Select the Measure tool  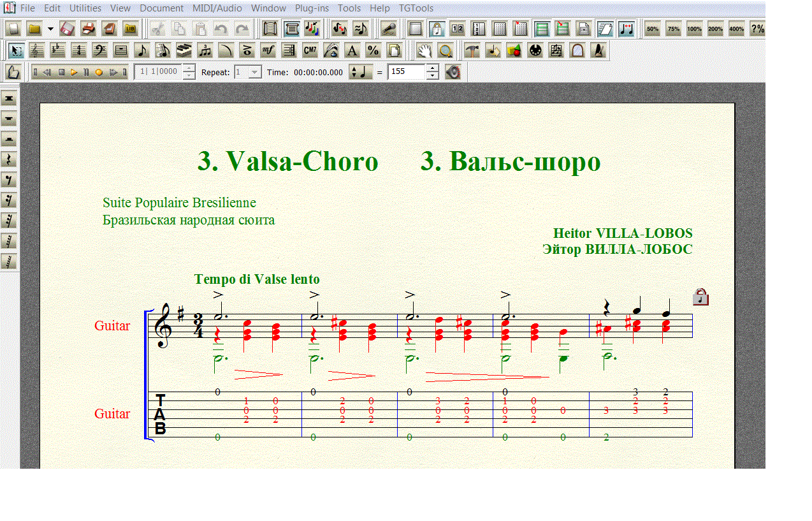(x=120, y=50)
